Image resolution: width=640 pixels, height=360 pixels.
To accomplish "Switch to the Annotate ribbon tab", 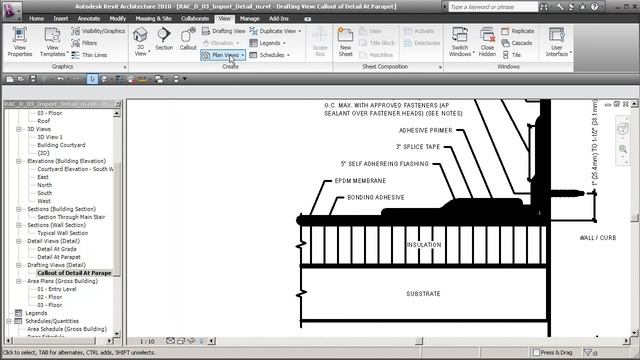I will point(89,19).
